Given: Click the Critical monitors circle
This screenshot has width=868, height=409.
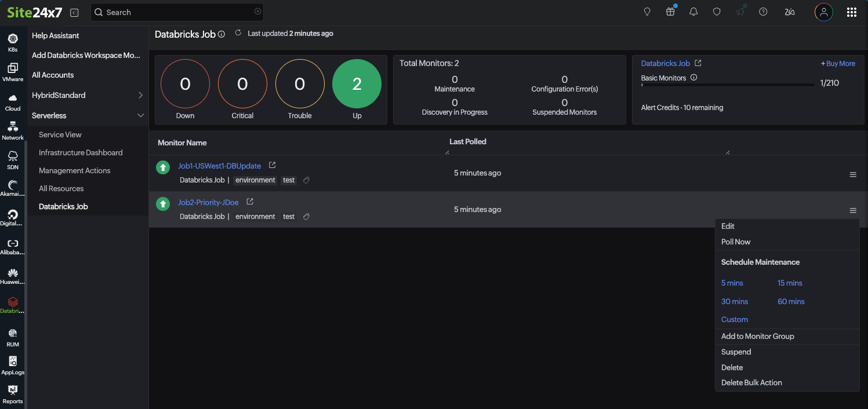Looking at the screenshot, I should [x=242, y=85].
